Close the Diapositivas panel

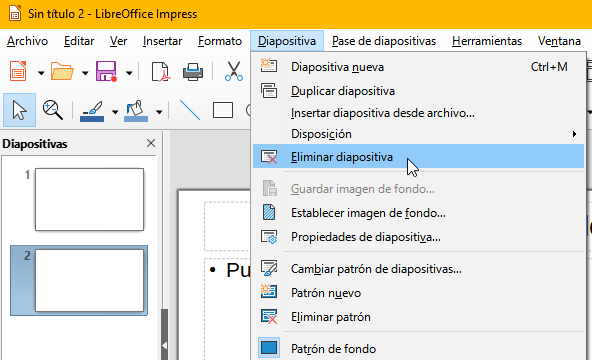click(151, 143)
